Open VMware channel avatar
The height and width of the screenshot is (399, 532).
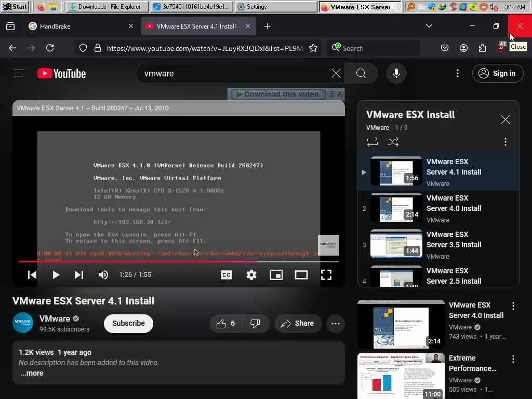(x=23, y=323)
